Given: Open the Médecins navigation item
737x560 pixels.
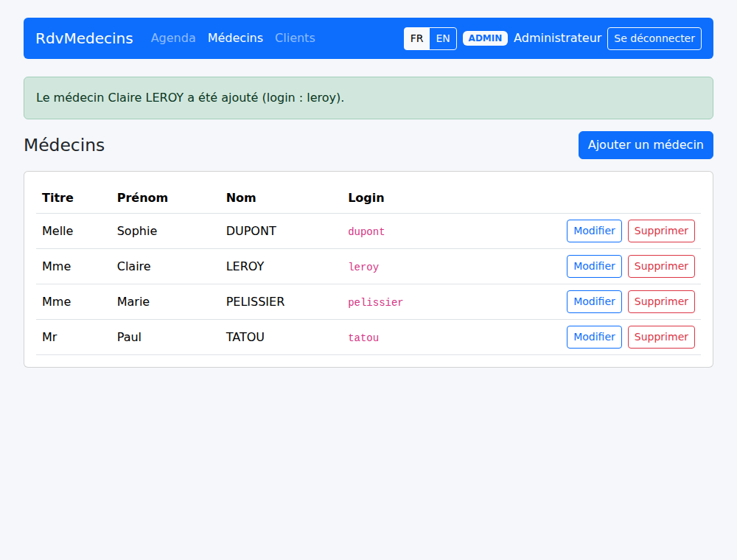Looking at the screenshot, I should pos(236,38).
